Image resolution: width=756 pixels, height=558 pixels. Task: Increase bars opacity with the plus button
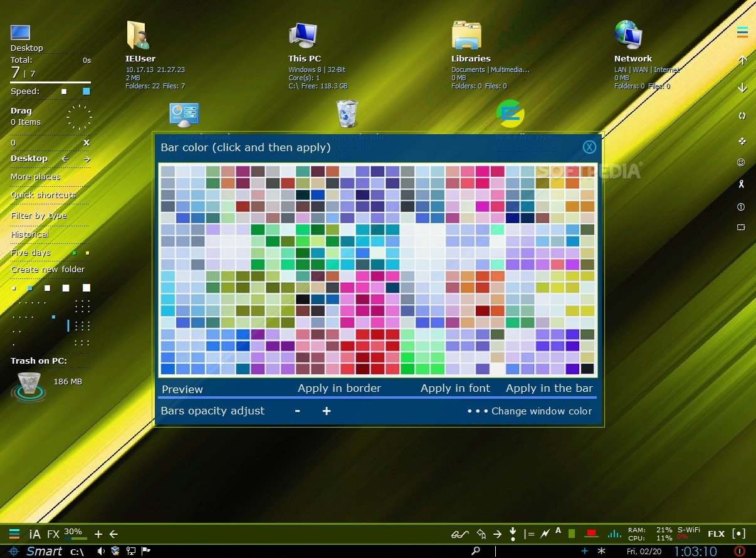[326, 411]
